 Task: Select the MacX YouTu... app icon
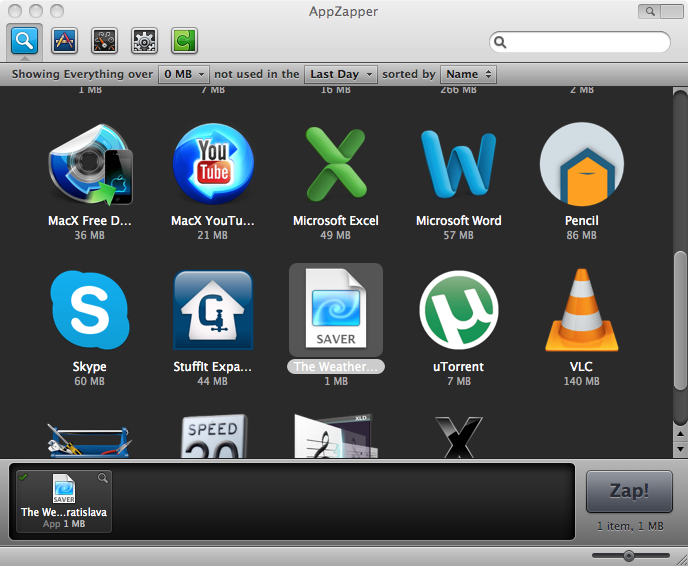click(x=213, y=164)
